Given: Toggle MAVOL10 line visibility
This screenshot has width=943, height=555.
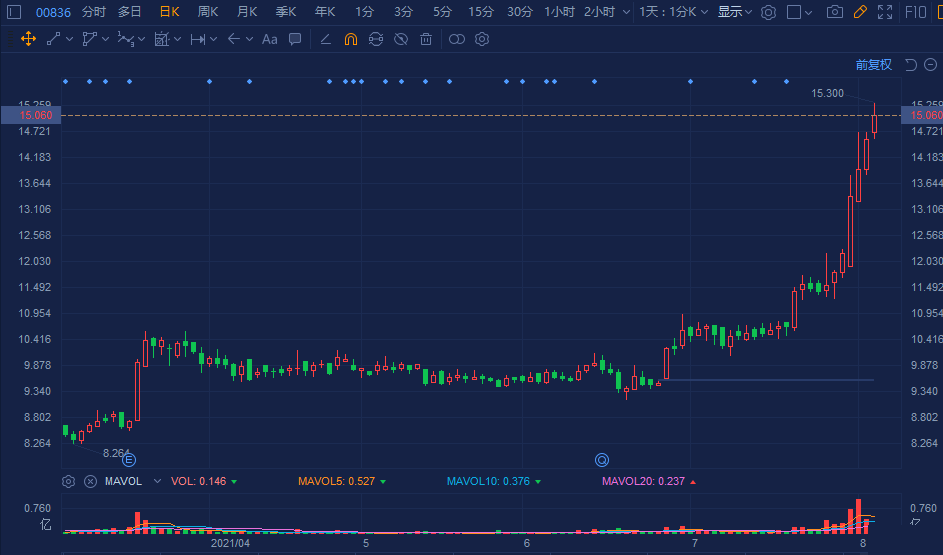Looking at the screenshot, I should point(493,481).
